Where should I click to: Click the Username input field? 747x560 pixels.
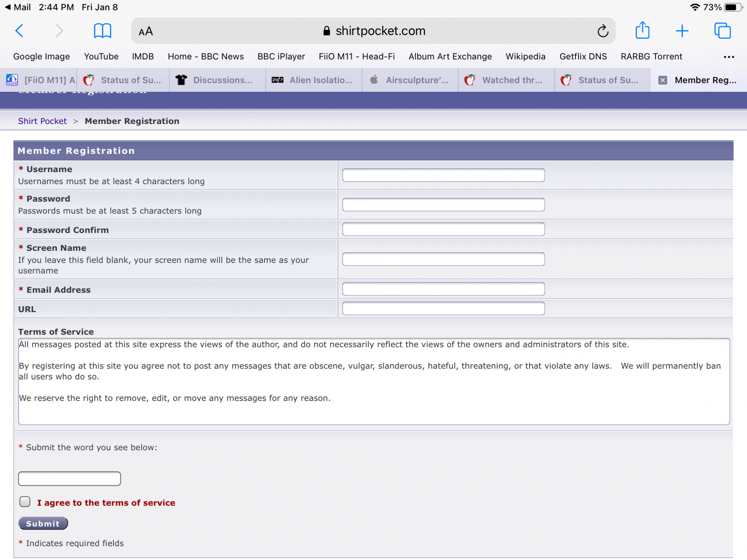[443, 175]
